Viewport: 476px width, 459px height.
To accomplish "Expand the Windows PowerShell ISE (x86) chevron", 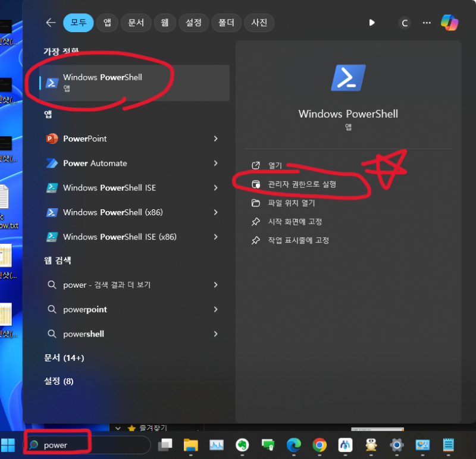I will tap(216, 237).
